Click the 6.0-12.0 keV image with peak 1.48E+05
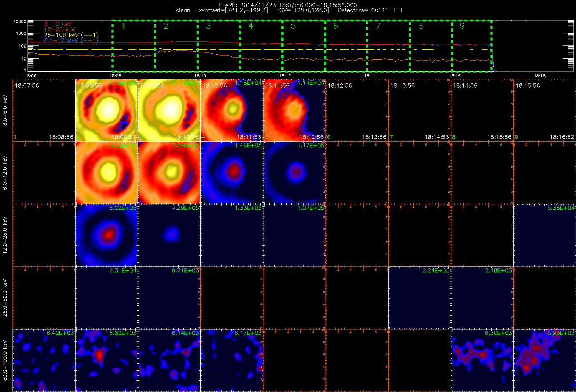Image resolution: width=576 pixels, height=392 pixels. pos(232,172)
